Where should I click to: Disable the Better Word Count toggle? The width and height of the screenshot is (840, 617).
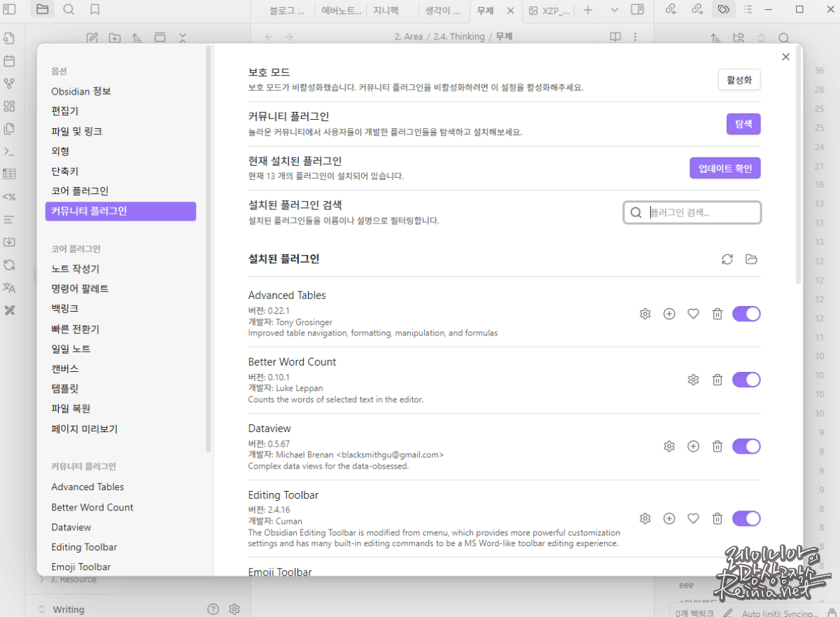click(746, 380)
